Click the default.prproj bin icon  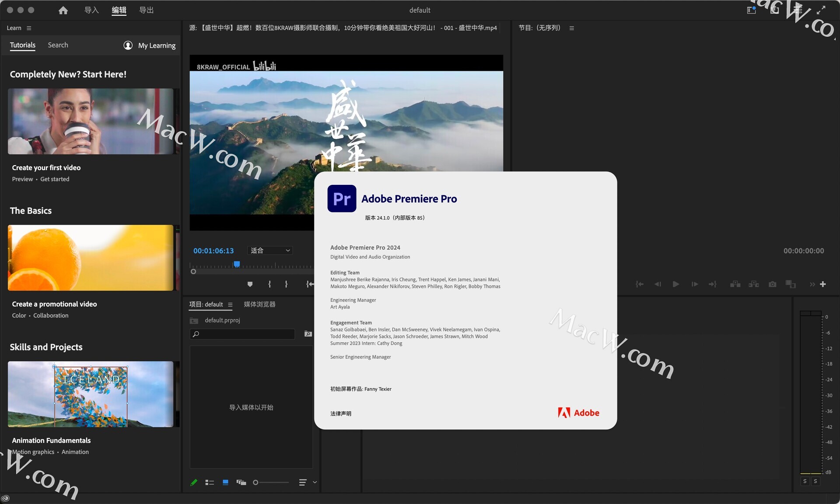pyautogui.click(x=194, y=321)
